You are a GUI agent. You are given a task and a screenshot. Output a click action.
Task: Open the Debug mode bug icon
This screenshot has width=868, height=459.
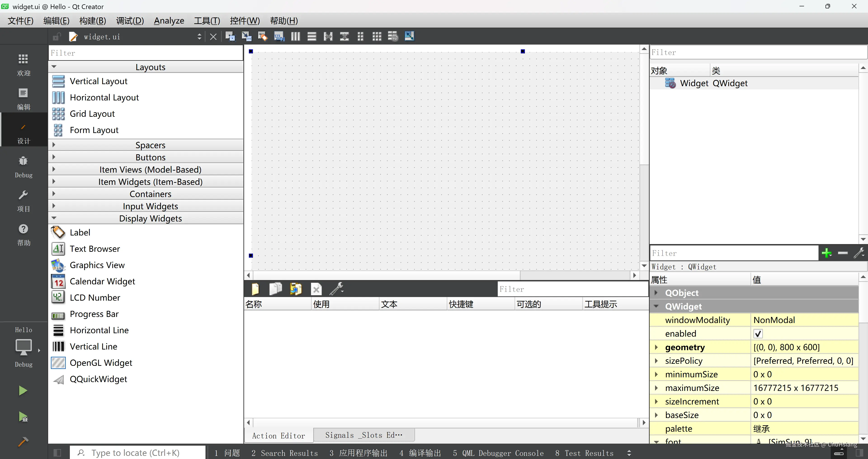pyautogui.click(x=23, y=161)
